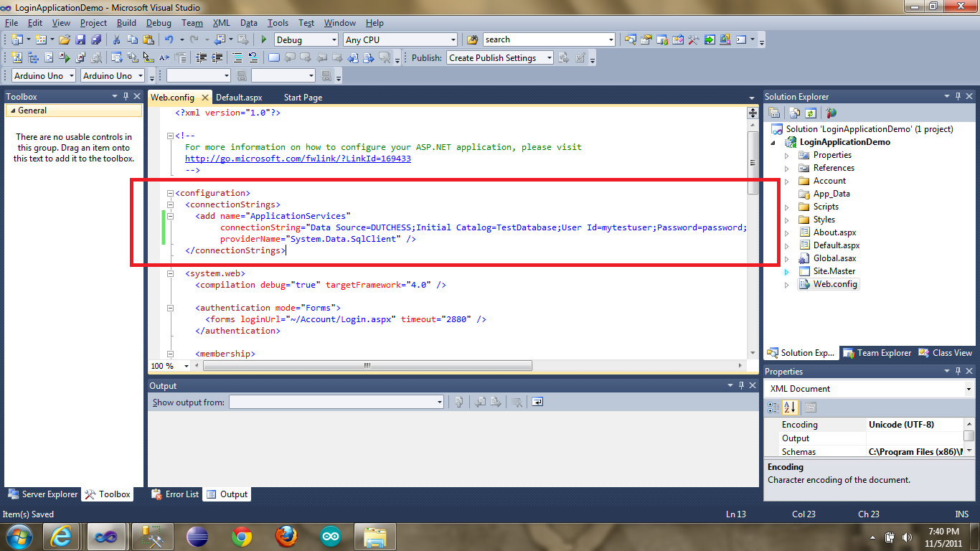
Task: Click the Undo icon in the toolbar
Action: (170, 39)
